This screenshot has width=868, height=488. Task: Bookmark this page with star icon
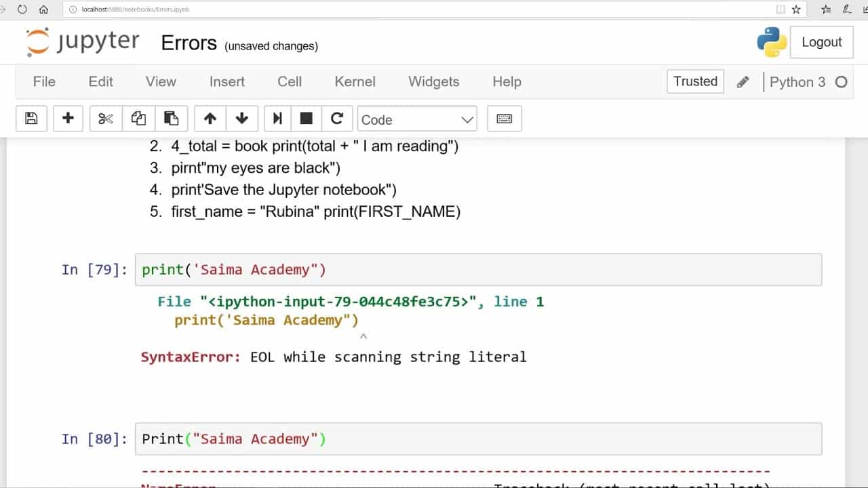(x=796, y=9)
